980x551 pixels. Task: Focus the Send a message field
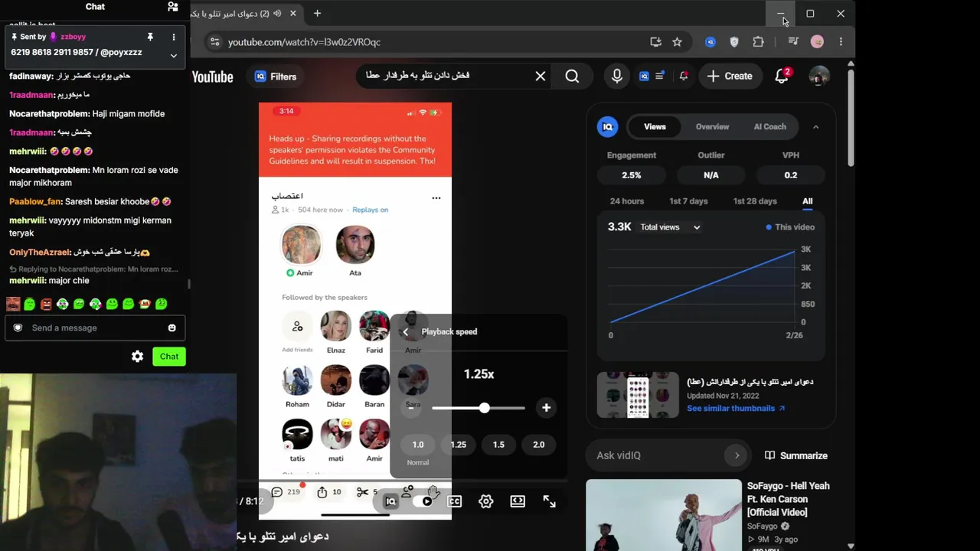pos(95,328)
